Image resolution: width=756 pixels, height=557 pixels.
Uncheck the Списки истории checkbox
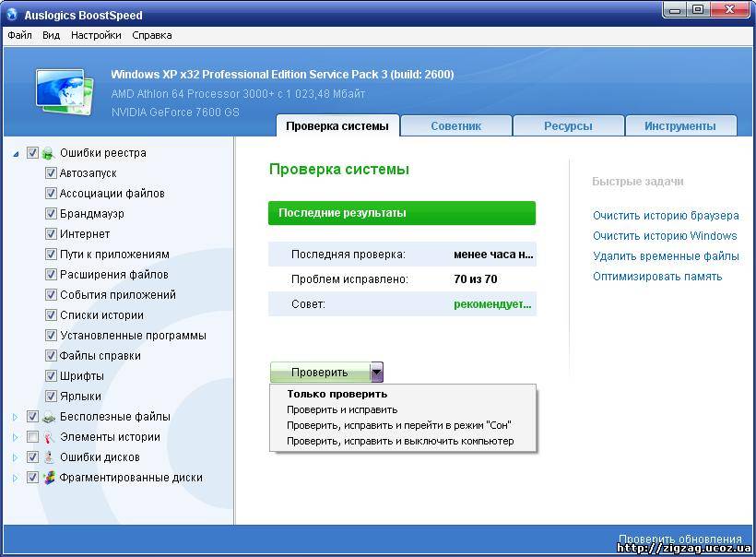pyautogui.click(x=51, y=314)
